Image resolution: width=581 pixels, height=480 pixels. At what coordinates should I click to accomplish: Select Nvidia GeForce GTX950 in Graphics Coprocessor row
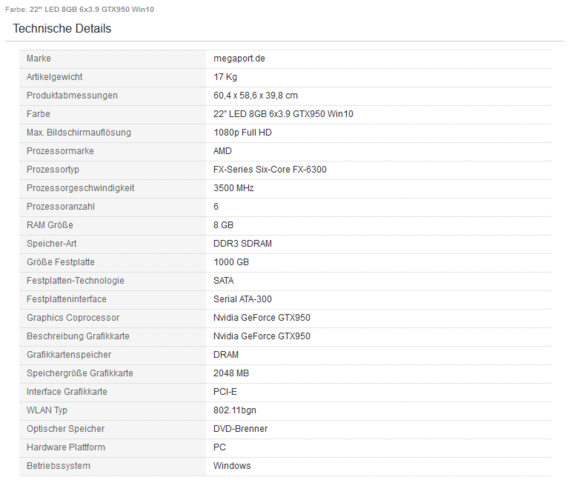point(262,318)
